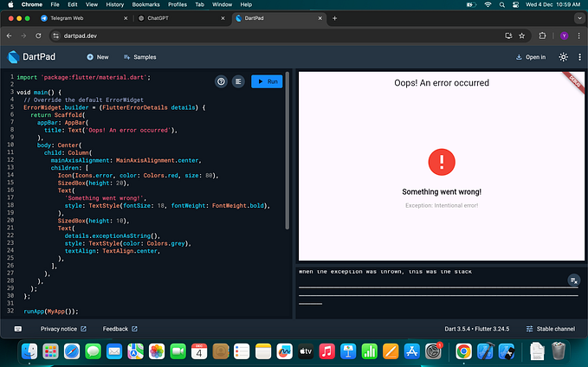
Task: Open Messages from the Dock
Action: [93, 351]
